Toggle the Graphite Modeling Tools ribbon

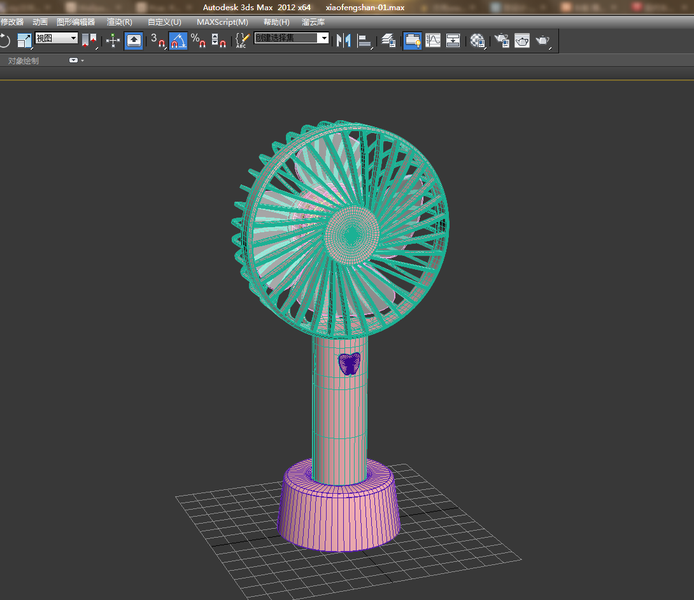(x=412, y=40)
